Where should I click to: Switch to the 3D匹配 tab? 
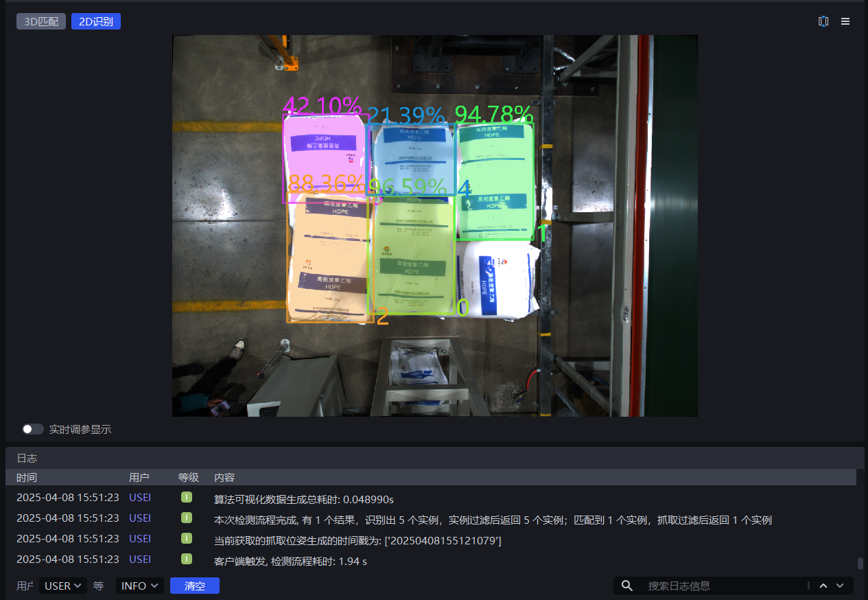coord(41,21)
